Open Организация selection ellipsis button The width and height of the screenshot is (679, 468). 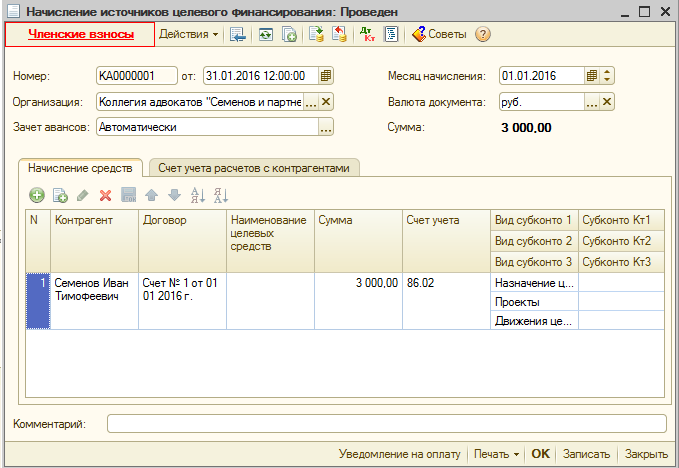[311, 102]
